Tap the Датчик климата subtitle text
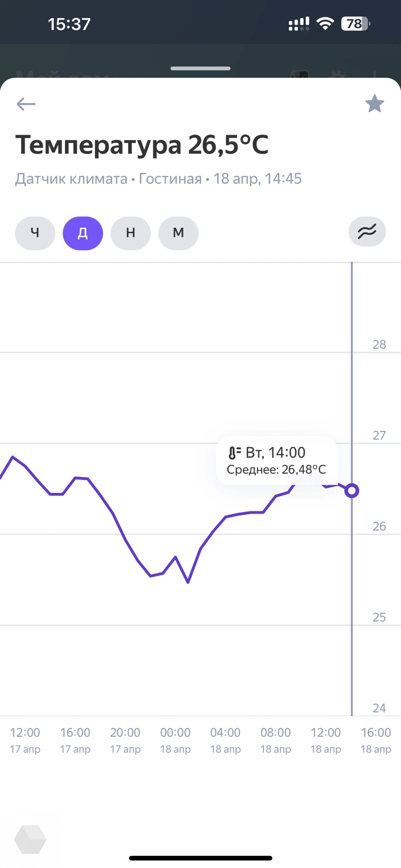 pyautogui.click(x=71, y=179)
